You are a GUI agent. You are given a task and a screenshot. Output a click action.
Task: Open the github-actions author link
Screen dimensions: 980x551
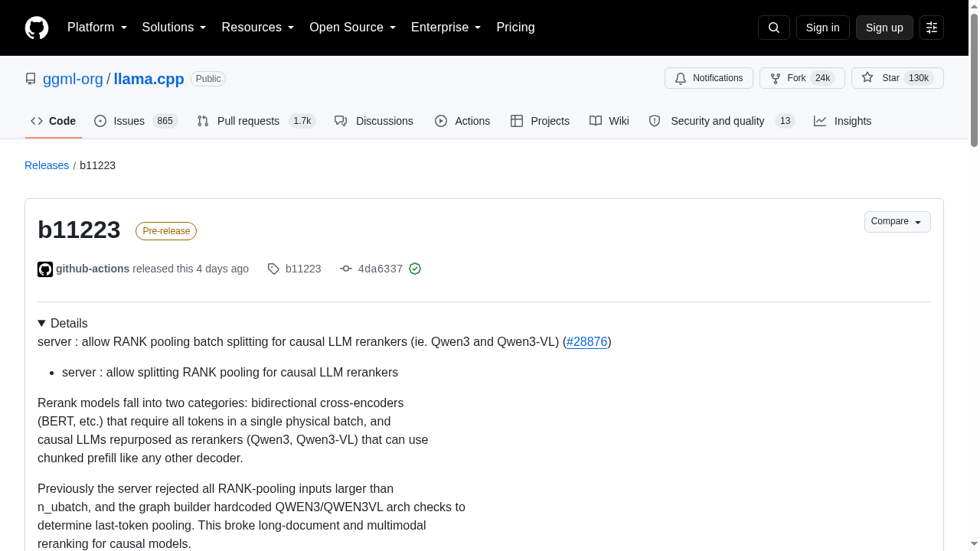click(x=93, y=269)
